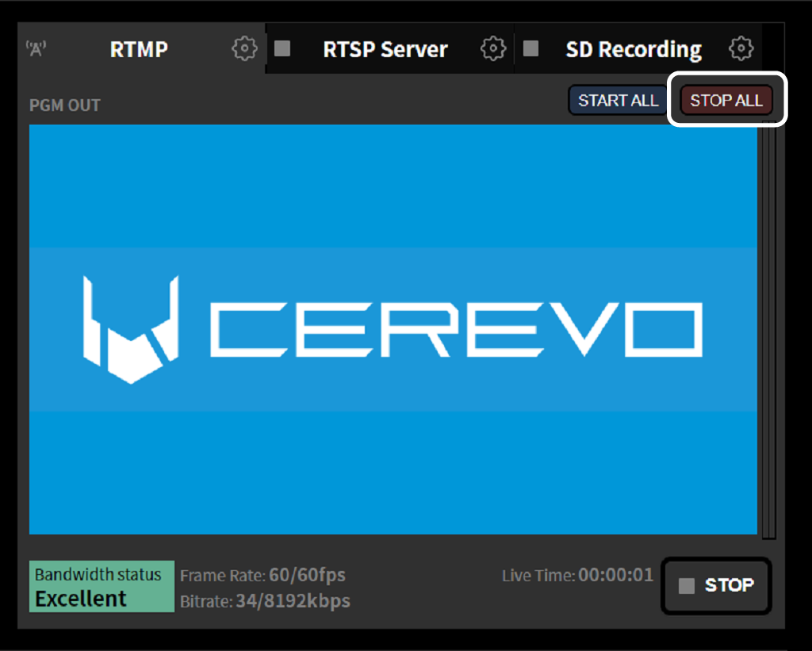Image resolution: width=812 pixels, height=651 pixels.
Task: Click the RTMP live broadcast antenna icon
Action: tap(36, 49)
